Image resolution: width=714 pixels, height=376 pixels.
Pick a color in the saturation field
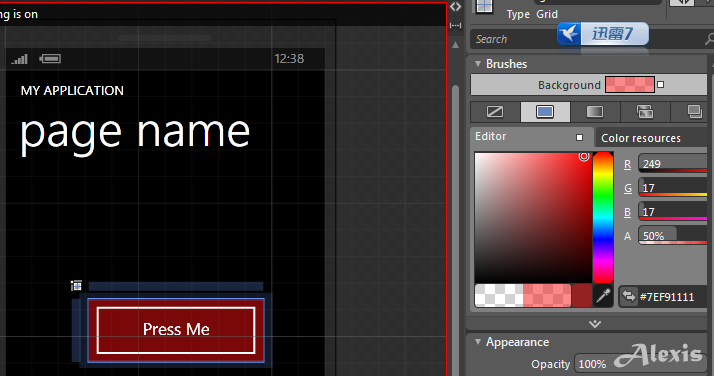click(533, 218)
